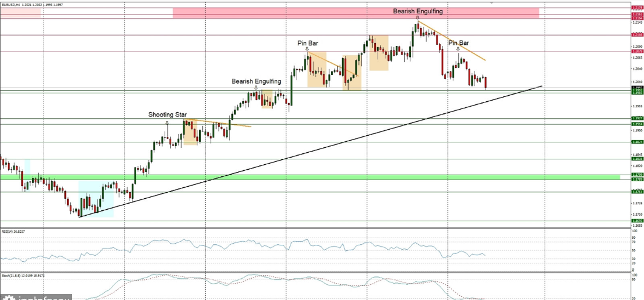Click the red 1.2079 price level label
Image resolution: width=644 pixels, height=300 pixels.
(637, 52)
